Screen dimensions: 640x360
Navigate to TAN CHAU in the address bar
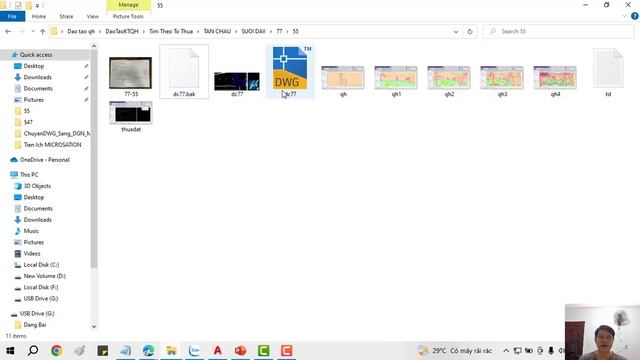(217, 31)
